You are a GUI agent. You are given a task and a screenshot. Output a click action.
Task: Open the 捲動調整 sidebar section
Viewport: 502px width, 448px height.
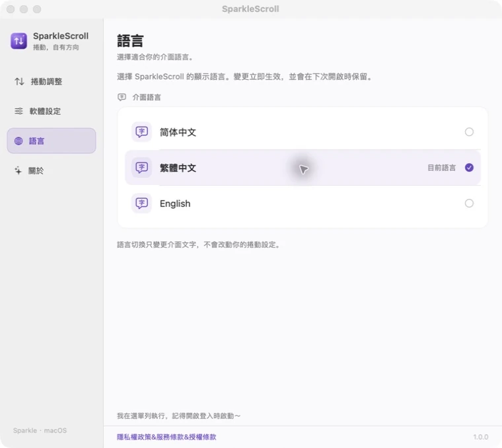[52, 81]
